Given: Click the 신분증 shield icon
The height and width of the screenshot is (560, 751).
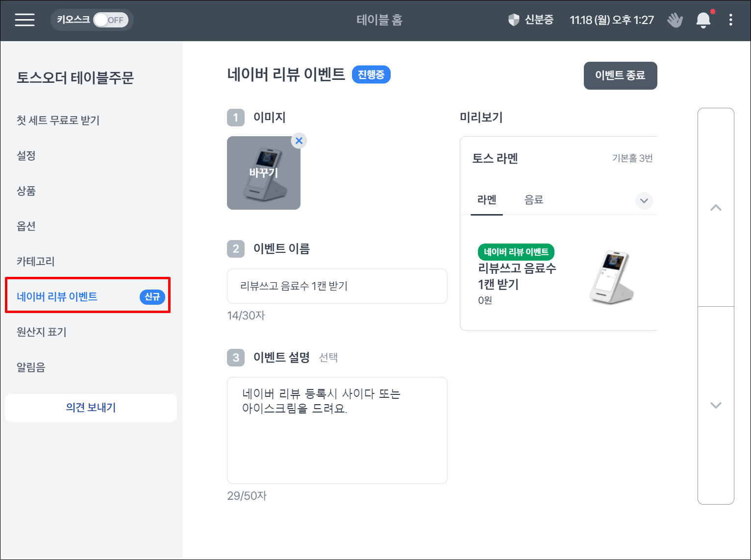Looking at the screenshot, I should click(x=513, y=20).
